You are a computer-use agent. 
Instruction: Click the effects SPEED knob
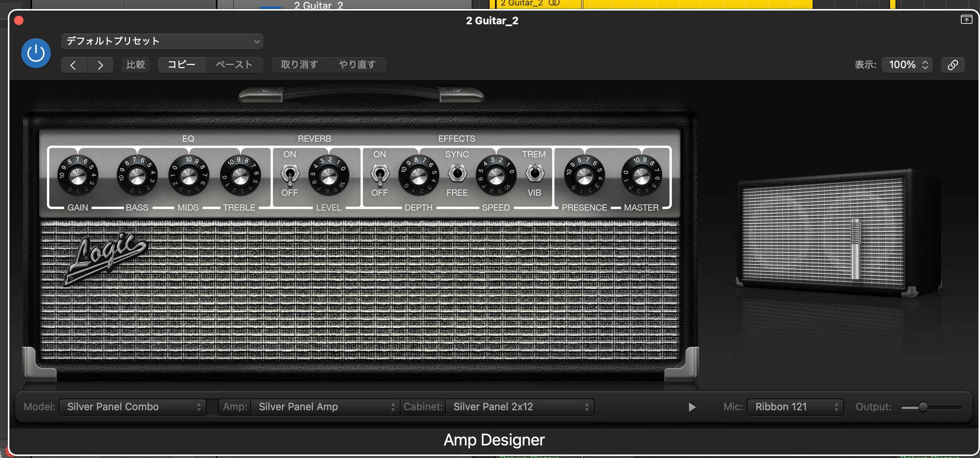[496, 175]
